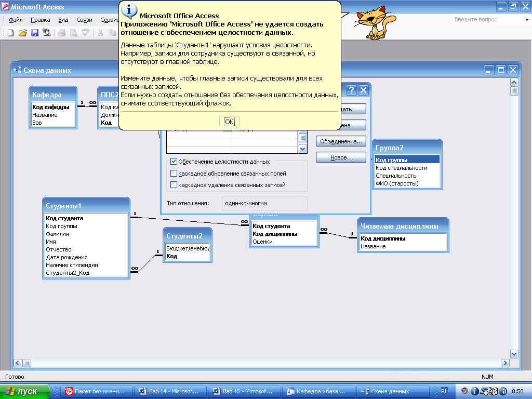Open the Файл menu
Image resolution: width=532 pixels, height=399 pixels.
pyautogui.click(x=16, y=20)
